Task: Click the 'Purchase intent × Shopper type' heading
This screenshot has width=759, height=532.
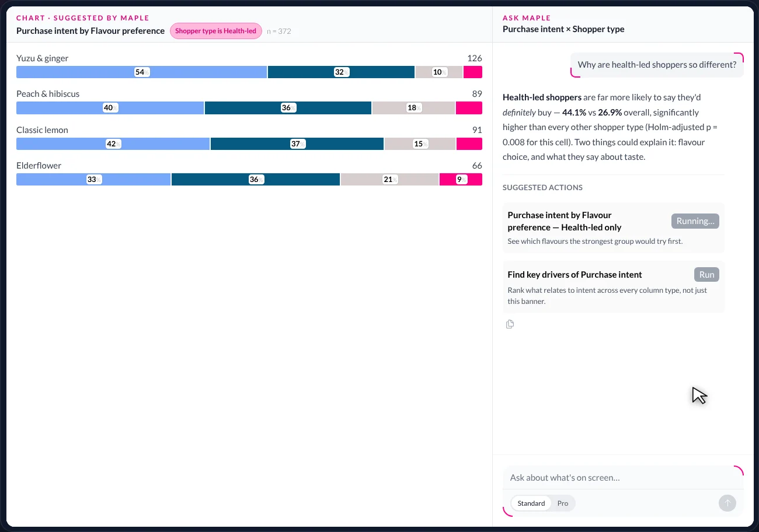Action: click(563, 29)
